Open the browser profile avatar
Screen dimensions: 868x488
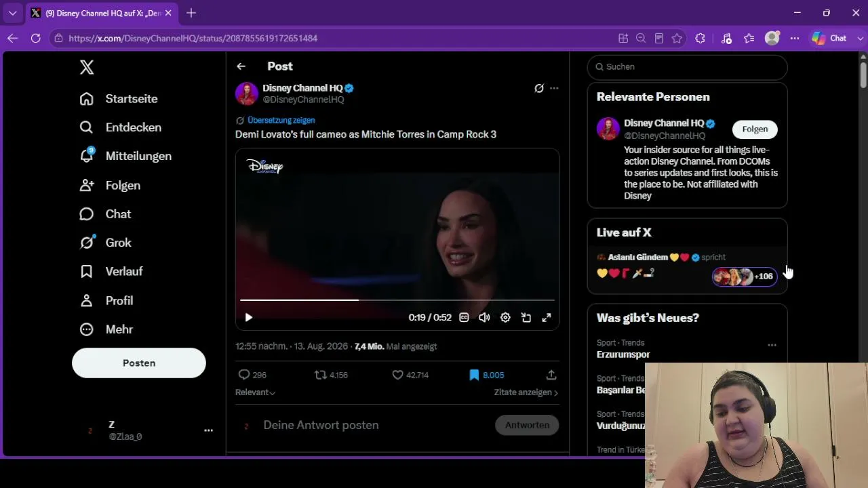(x=772, y=39)
